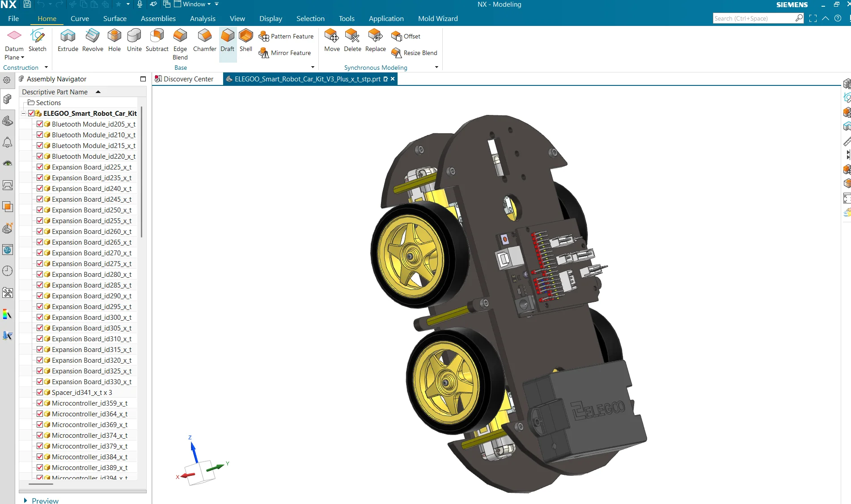This screenshot has height=504, width=851.
Task: Click the Unite boolean tool
Action: click(x=134, y=40)
